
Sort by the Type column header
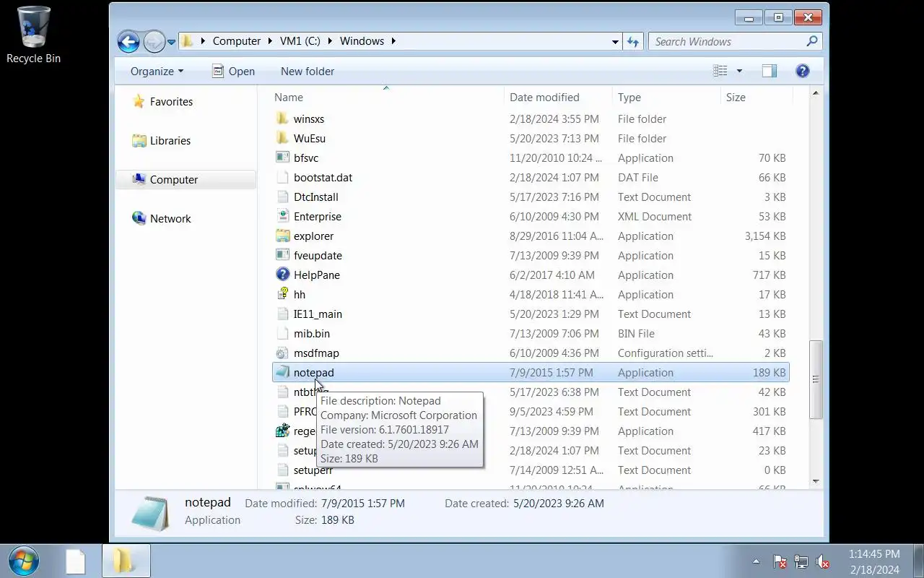point(666,97)
